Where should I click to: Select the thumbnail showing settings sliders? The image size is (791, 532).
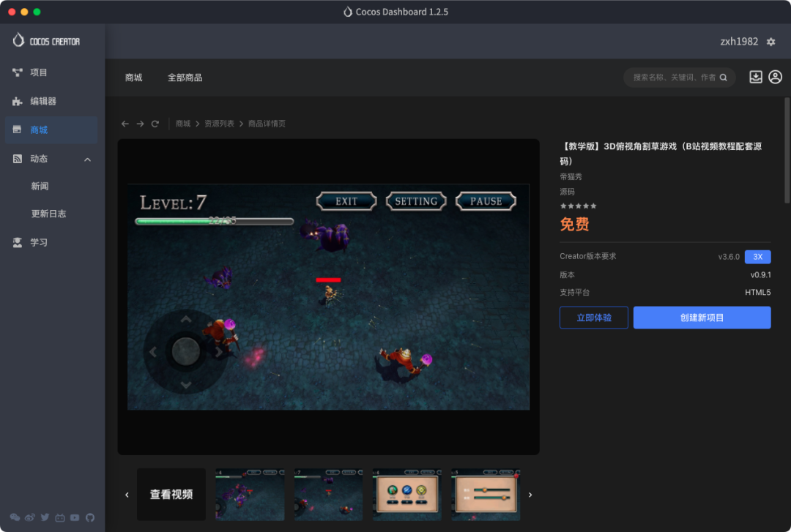486,495
